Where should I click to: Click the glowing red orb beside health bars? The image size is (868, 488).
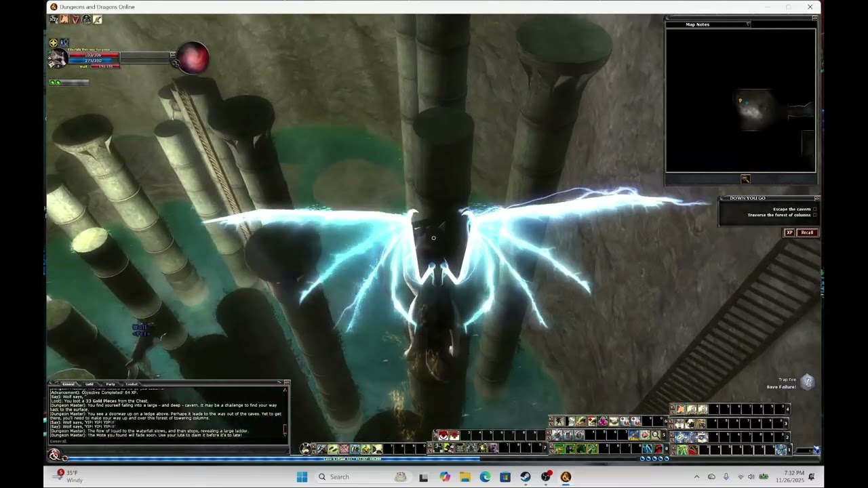[x=193, y=58]
